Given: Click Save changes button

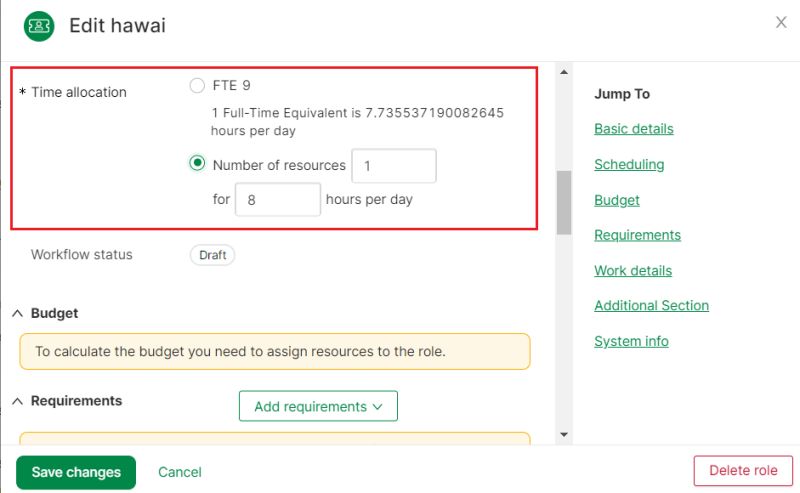Looking at the screenshot, I should point(76,472).
